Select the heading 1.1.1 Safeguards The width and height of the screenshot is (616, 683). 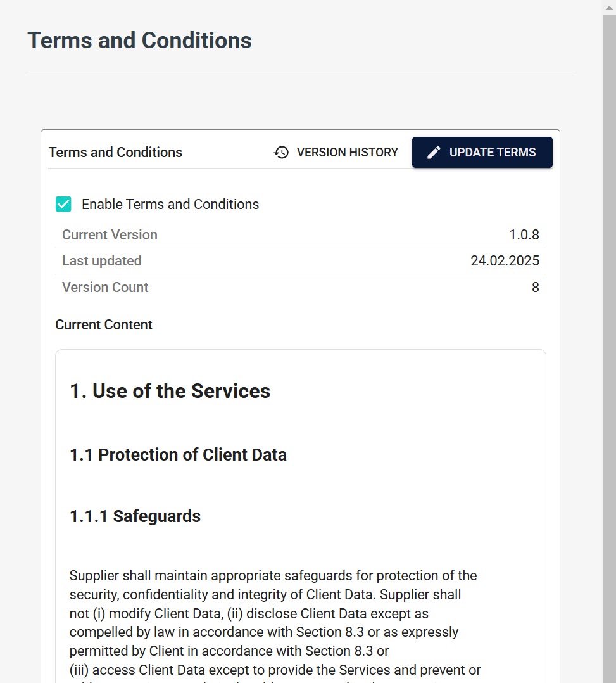[x=134, y=516]
